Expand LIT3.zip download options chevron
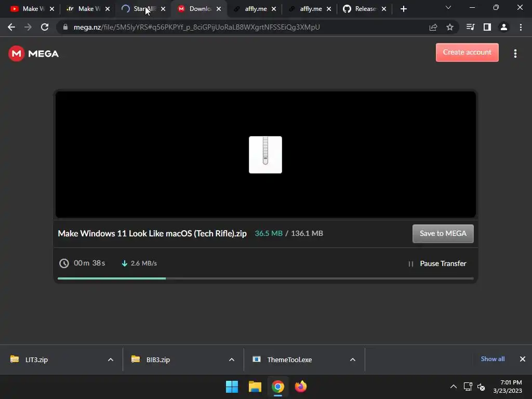532x399 pixels. [x=111, y=360]
